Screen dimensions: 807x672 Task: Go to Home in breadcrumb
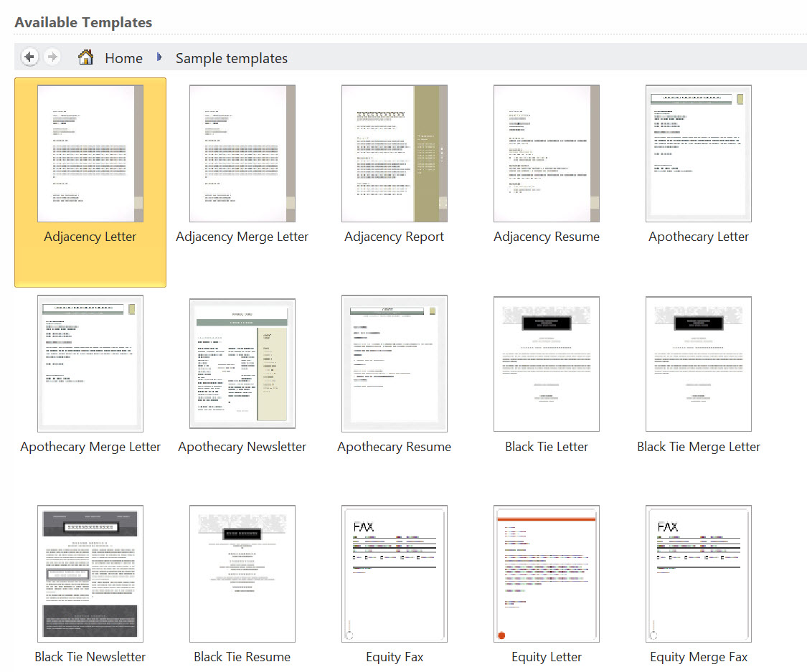[123, 59]
